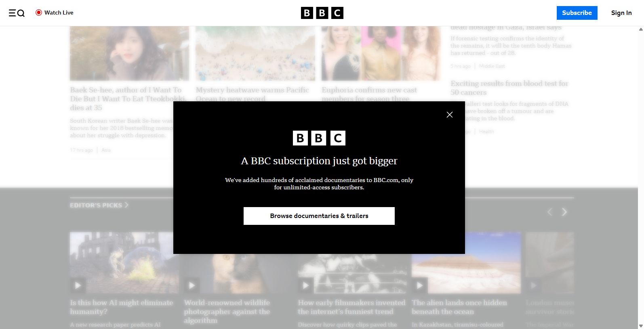
Task: Click the '5 hrs ago' timestamp text
Action: [x=461, y=66]
